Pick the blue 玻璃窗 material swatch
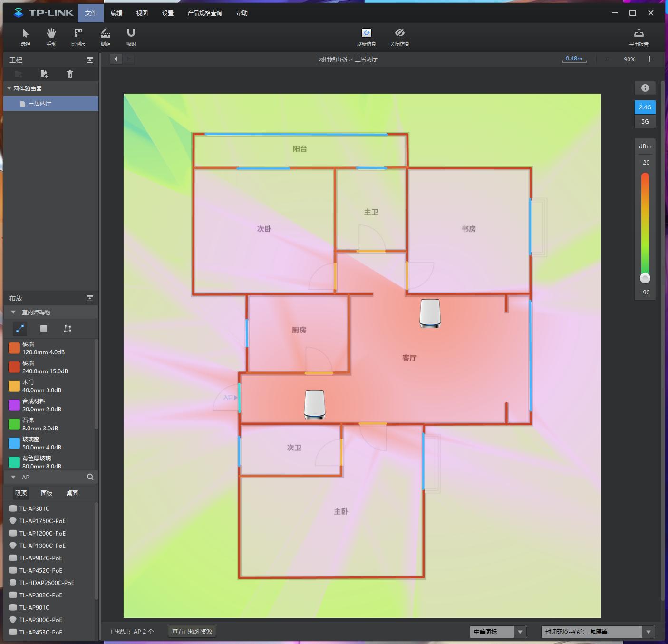Viewport: 668px width, 644px height. pyautogui.click(x=14, y=443)
